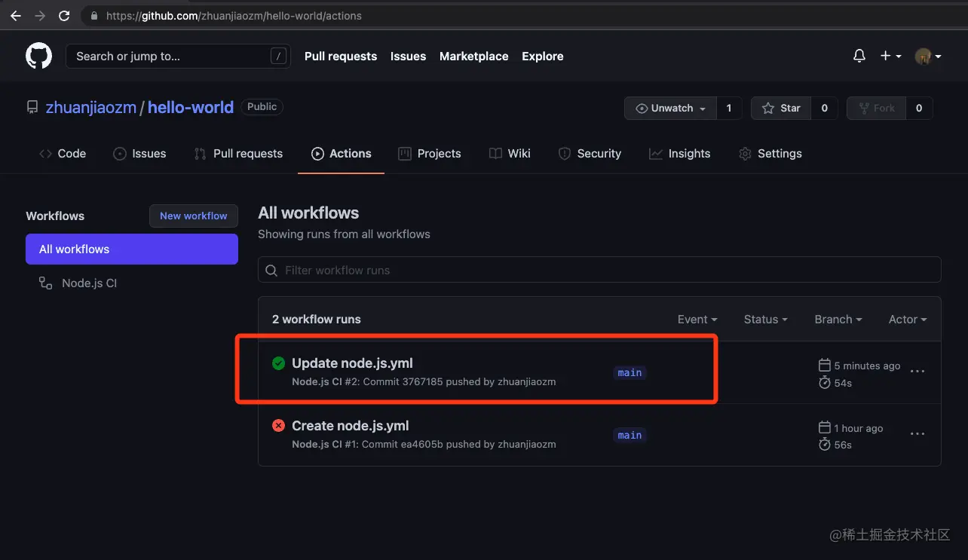Open the forks count next to Fork
The height and width of the screenshot is (560, 968).
point(919,108)
